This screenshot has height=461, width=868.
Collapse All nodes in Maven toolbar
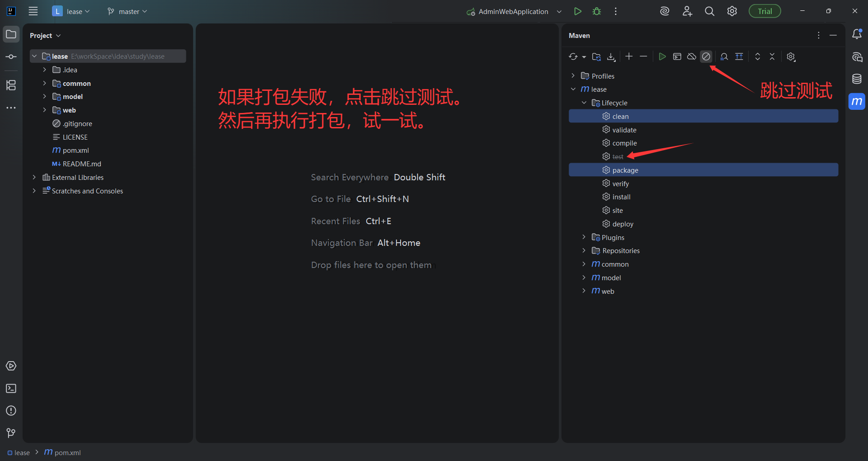(772, 56)
